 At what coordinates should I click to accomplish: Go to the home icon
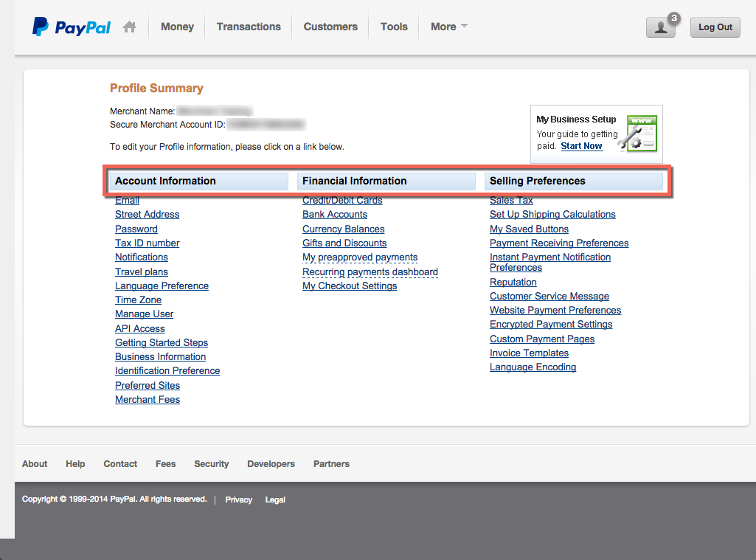(129, 27)
